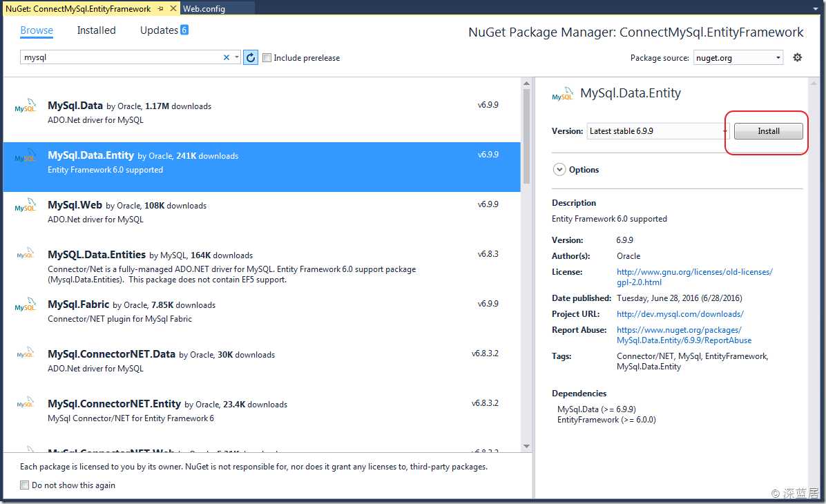
Task: Click scroll up arrow of package list
Action: click(x=526, y=84)
